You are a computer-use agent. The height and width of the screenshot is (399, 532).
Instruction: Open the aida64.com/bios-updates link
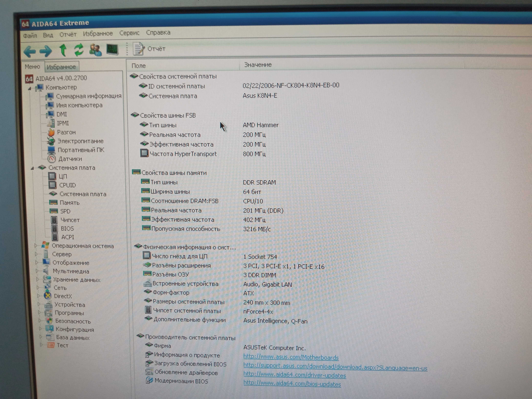(292, 384)
